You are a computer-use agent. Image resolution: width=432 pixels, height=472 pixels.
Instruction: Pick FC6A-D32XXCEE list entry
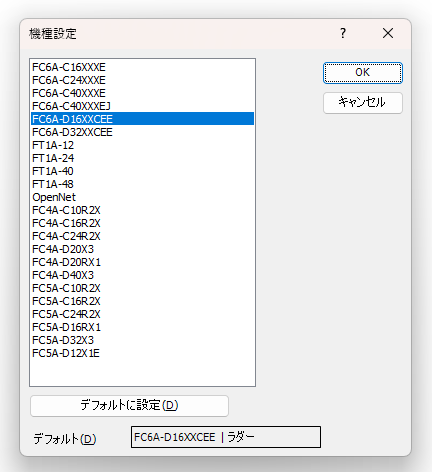(x=142, y=132)
